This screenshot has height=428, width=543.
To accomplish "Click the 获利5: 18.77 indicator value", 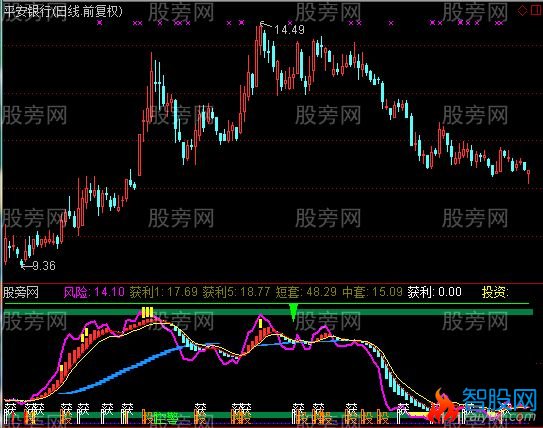I will (x=236, y=292).
